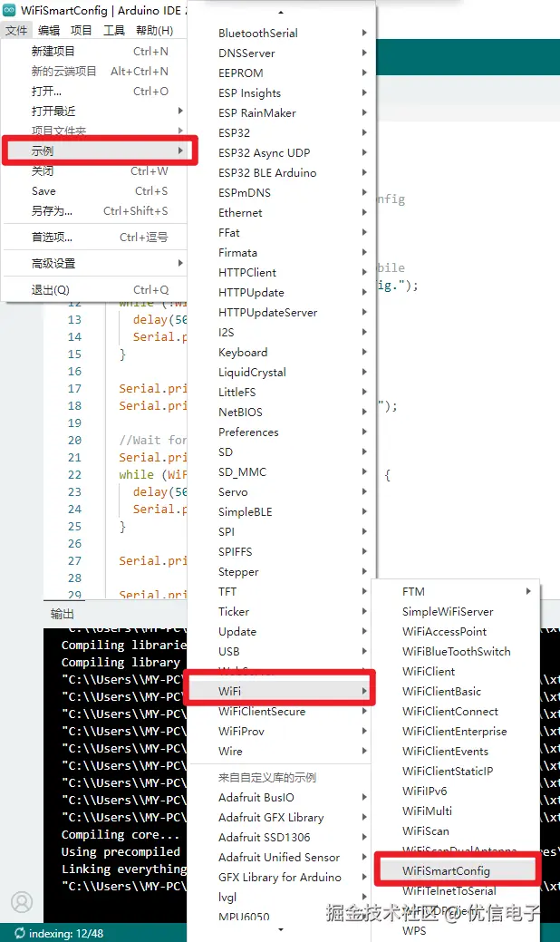Open the 项目 menu
560x942 pixels.
coord(81,30)
